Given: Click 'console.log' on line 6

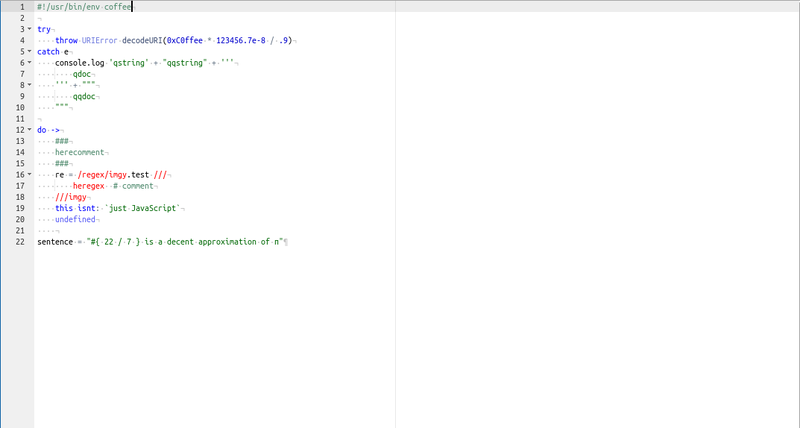Looking at the screenshot, I should 80,63.
